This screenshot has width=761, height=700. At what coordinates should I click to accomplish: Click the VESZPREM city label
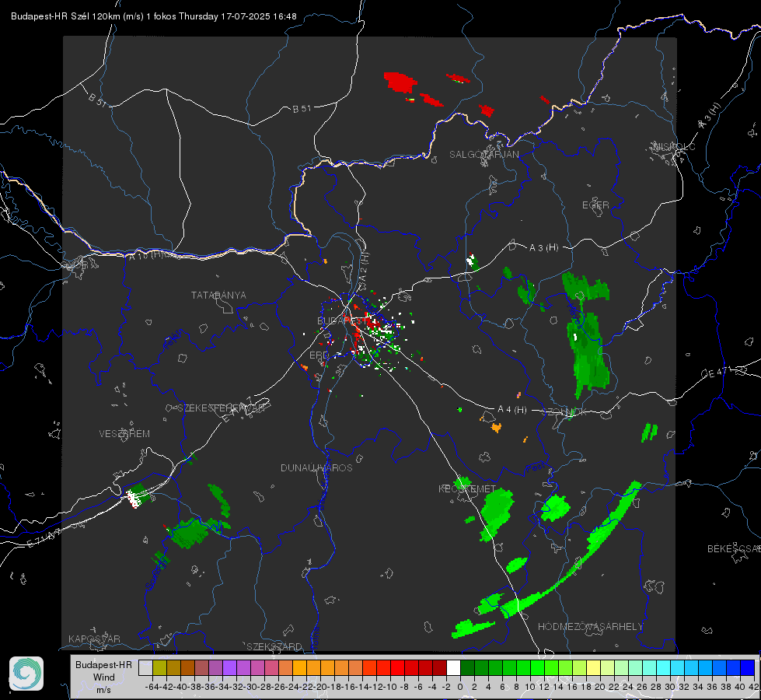tap(124, 433)
